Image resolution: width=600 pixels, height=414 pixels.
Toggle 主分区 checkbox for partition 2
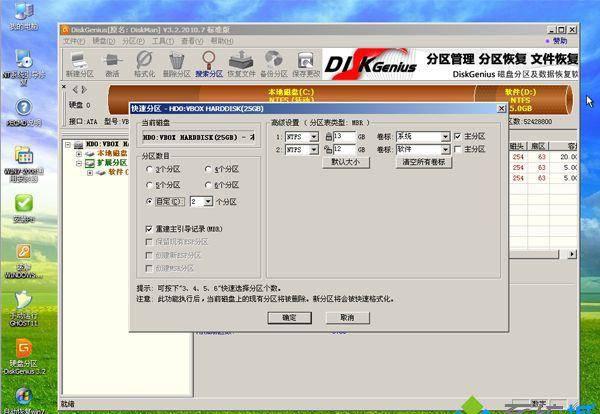coord(457,149)
